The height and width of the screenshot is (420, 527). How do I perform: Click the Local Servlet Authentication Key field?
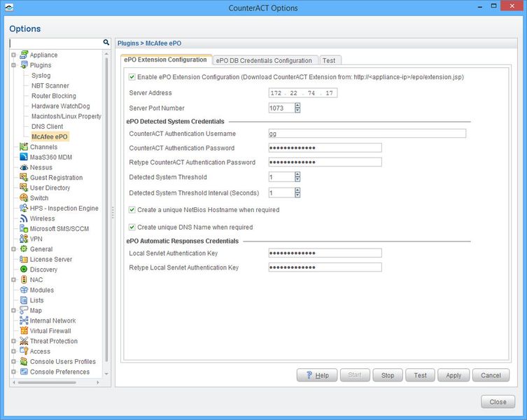click(x=325, y=253)
